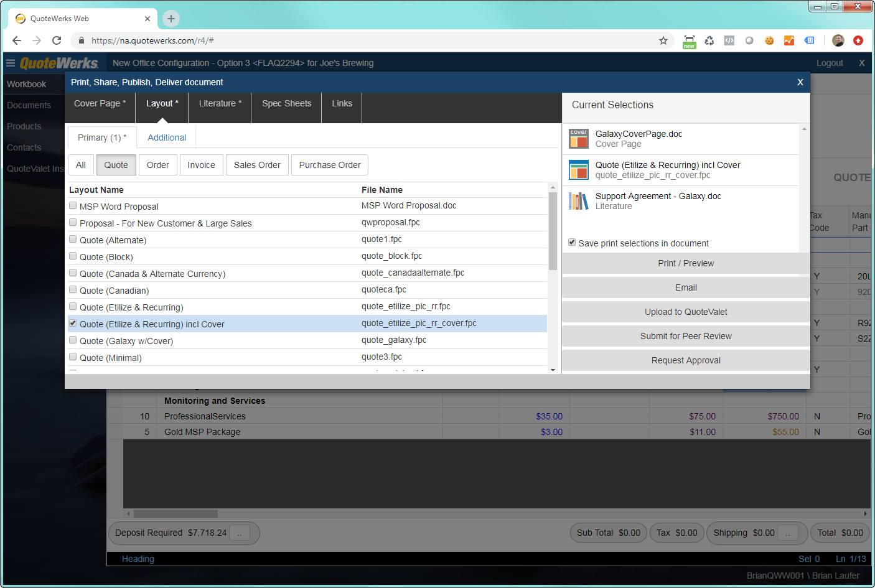
Task: Close the document with the X near Logout
Action: coord(862,63)
